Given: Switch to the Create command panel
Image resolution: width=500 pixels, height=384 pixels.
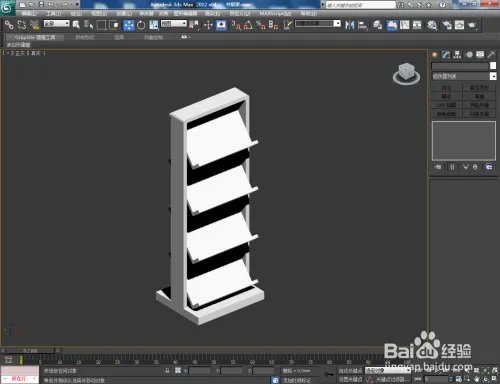Looking at the screenshot, I should point(434,55).
